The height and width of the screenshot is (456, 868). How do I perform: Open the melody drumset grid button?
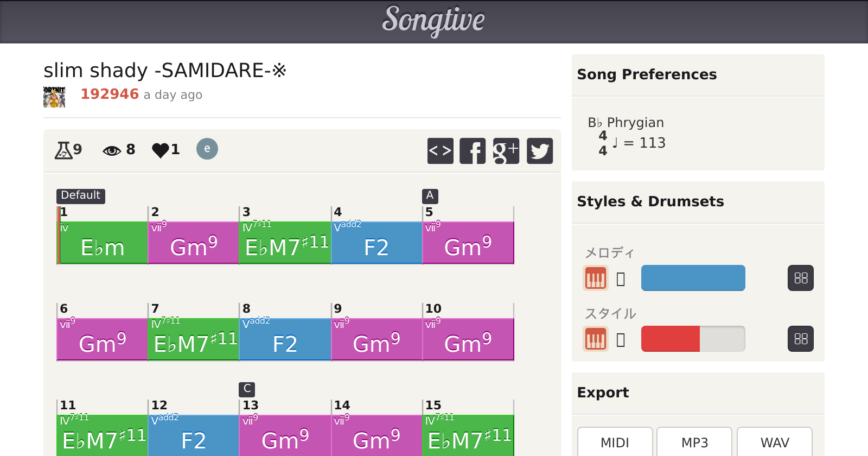pos(800,278)
